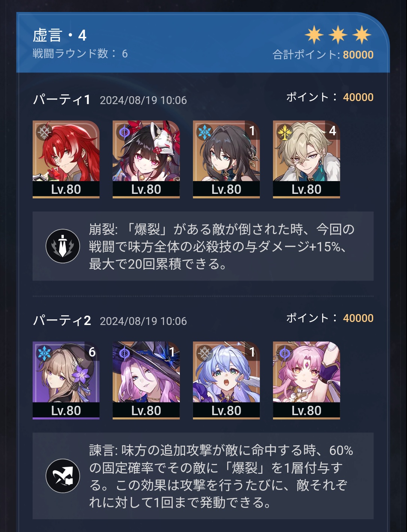Image resolution: width=407 pixels, height=532 pixels.
Task: Click the 崩裂 sword buff icon
Action: 63,246
